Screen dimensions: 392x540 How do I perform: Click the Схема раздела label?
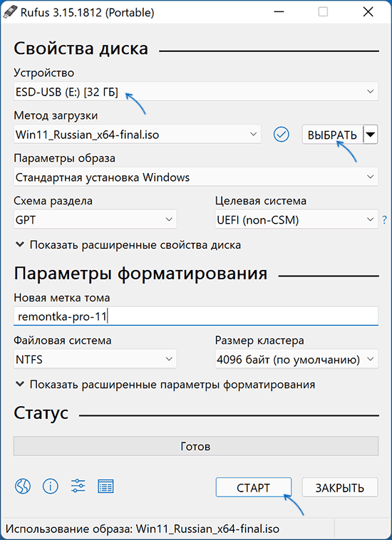(53, 201)
